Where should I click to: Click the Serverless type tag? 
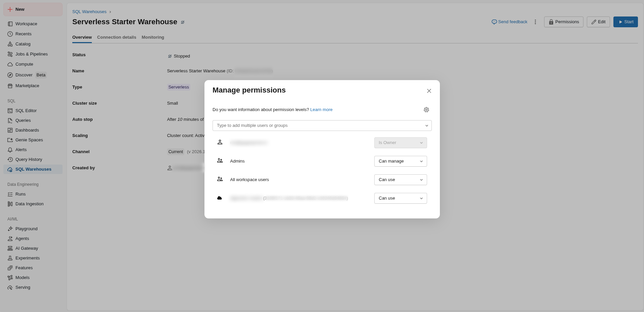pyautogui.click(x=179, y=87)
